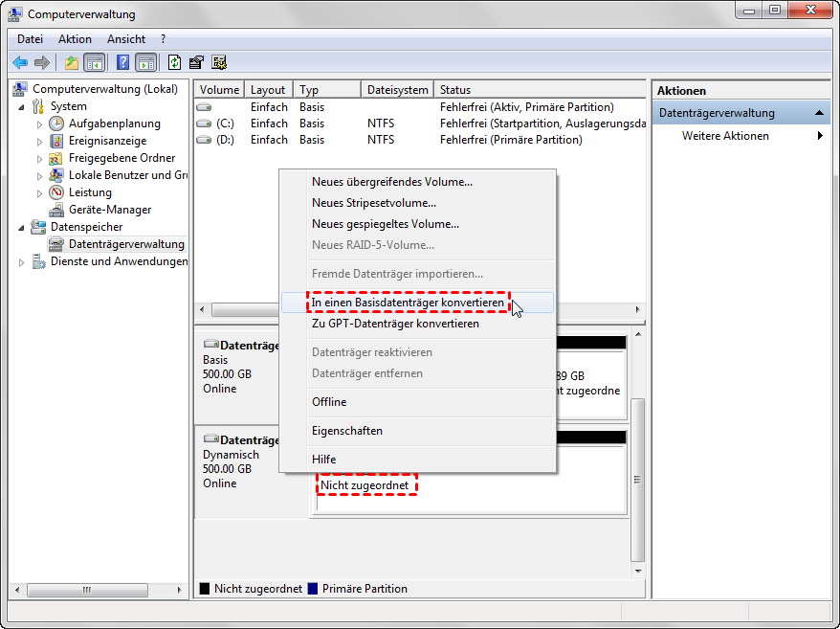The height and width of the screenshot is (629, 840).
Task: Click the grey Forward arrow icon
Action: pos(42,63)
